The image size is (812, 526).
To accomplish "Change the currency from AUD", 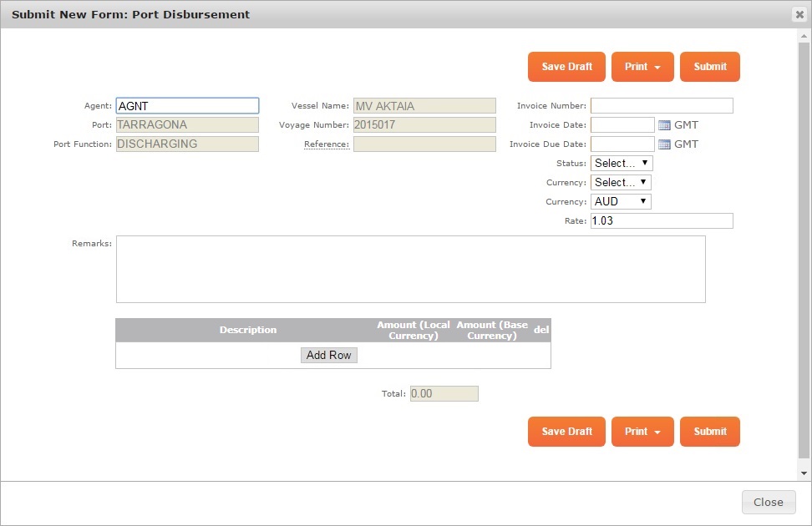I will coord(621,201).
